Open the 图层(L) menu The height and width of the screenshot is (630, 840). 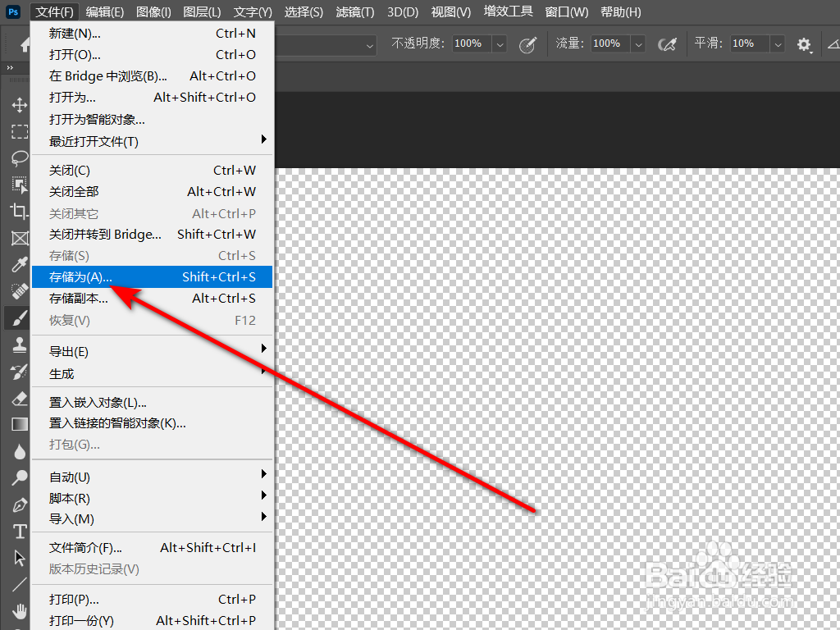pyautogui.click(x=202, y=11)
